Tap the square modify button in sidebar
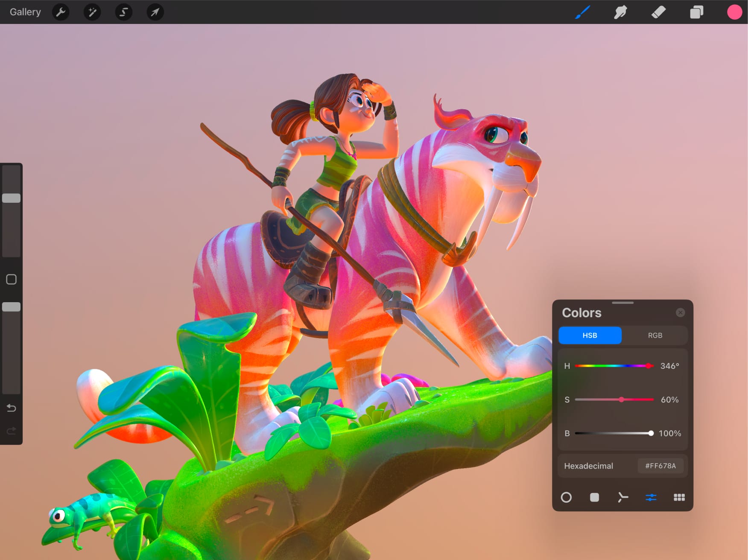Screen dimensions: 748x560 tap(12, 280)
